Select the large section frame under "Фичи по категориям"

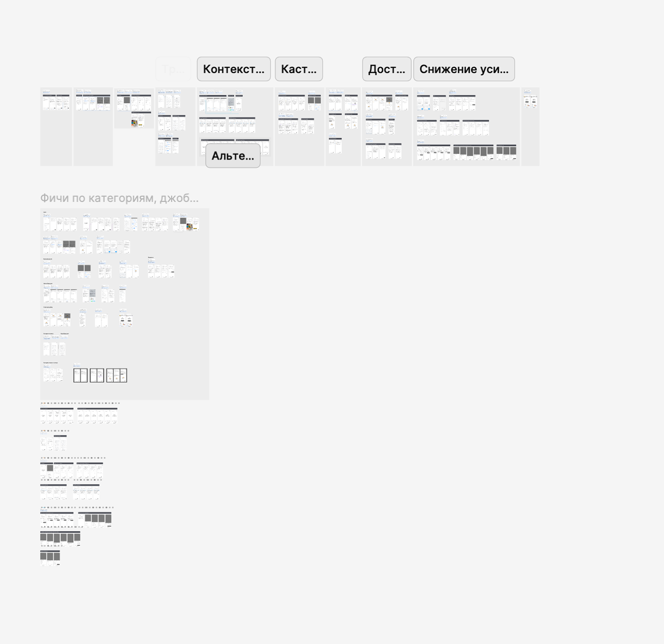point(125,304)
